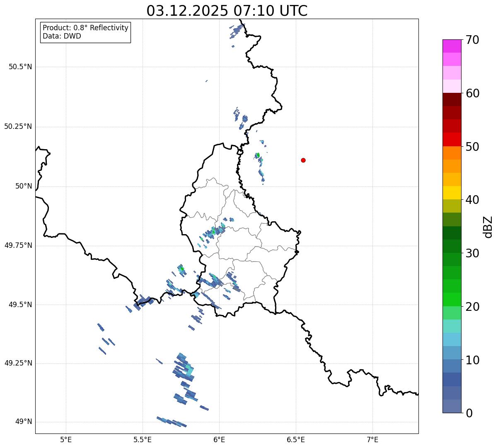The height and width of the screenshot is (448, 498).
Task: Click the 50.25°N latitude label
Action: pyautogui.click(x=18, y=126)
